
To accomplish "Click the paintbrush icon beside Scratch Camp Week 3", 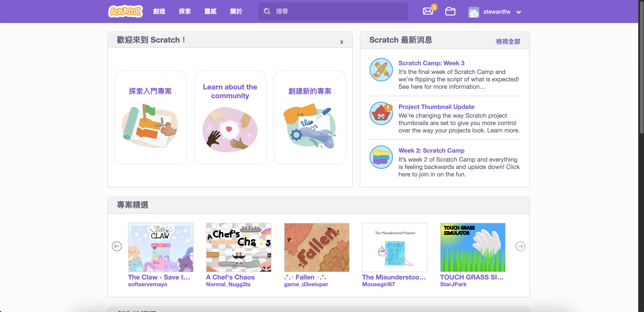I will click(x=381, y=70).
